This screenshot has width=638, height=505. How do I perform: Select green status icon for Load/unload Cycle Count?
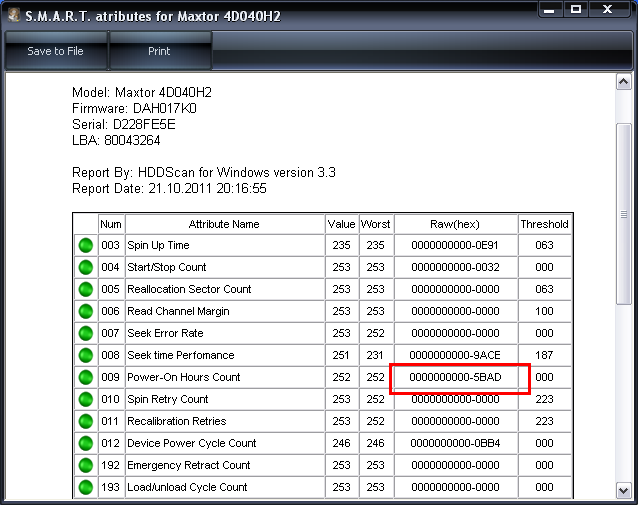point(86,487)
